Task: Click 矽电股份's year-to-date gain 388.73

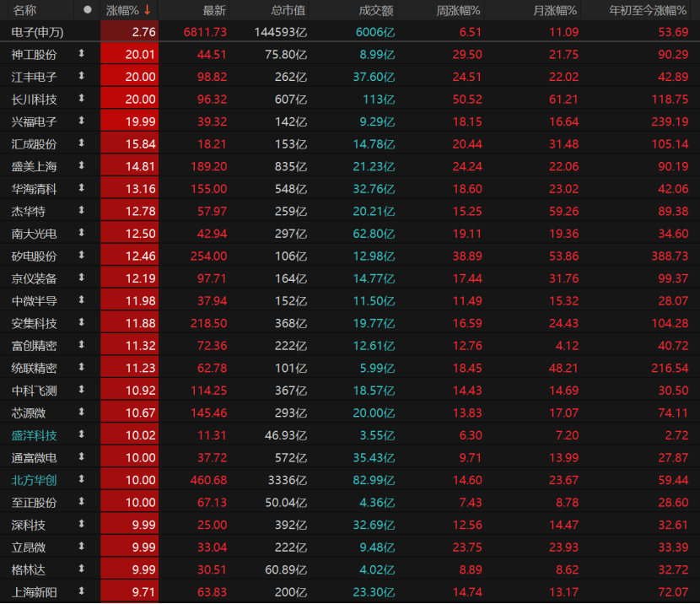Action: [x=670, y=256]
